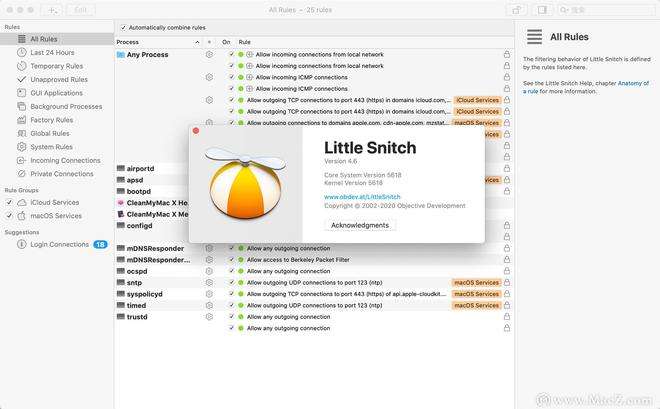The width and height of the screenshot is (660, 409).
Task: Click the Edit toolbar button
Action: click(x=80, y=10)
